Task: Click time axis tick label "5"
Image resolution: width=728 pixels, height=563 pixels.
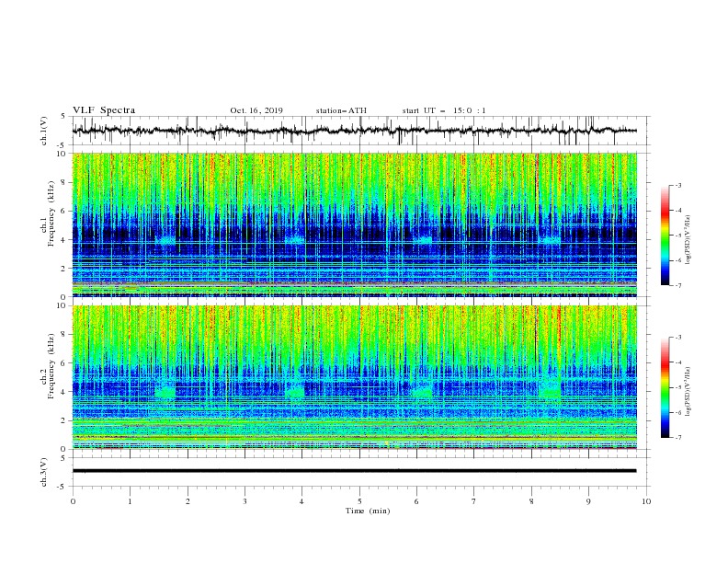Action: pyautogui.click(x=359, y=501)
